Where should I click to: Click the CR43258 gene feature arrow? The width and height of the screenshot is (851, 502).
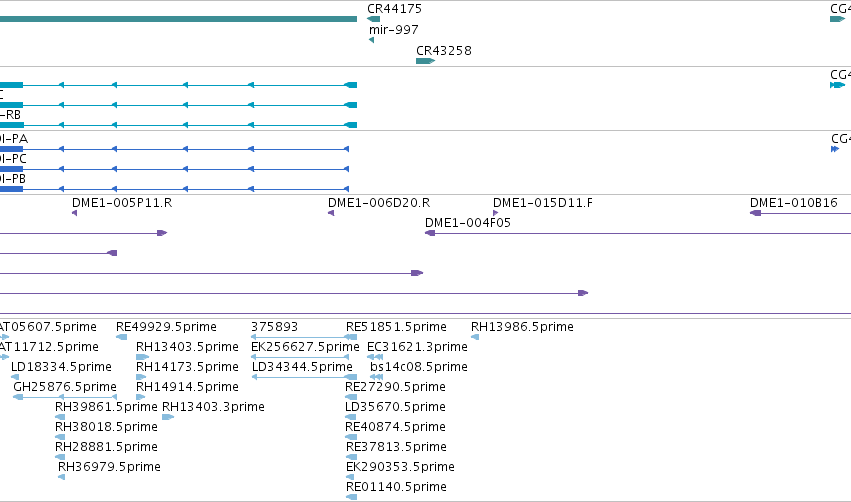click(426, 61)
